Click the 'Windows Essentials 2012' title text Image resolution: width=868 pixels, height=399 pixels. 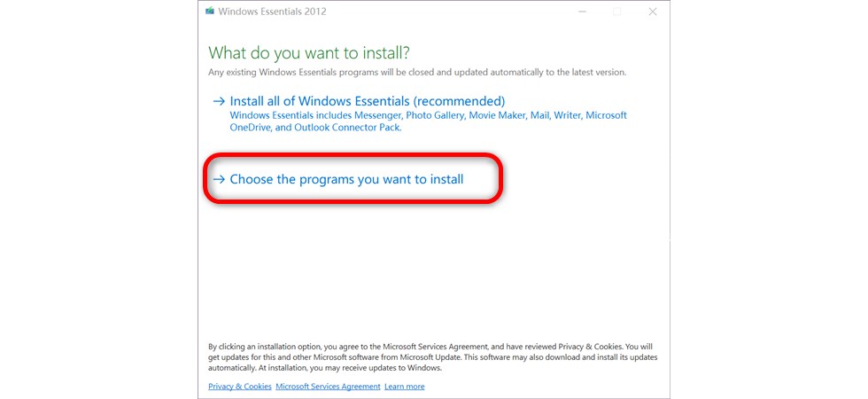(273, 11)
